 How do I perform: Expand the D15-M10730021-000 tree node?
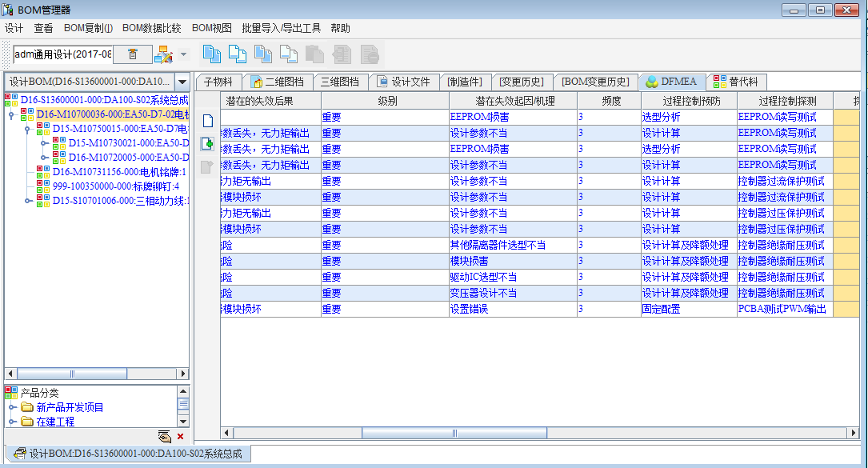click(x=44, y=143)
